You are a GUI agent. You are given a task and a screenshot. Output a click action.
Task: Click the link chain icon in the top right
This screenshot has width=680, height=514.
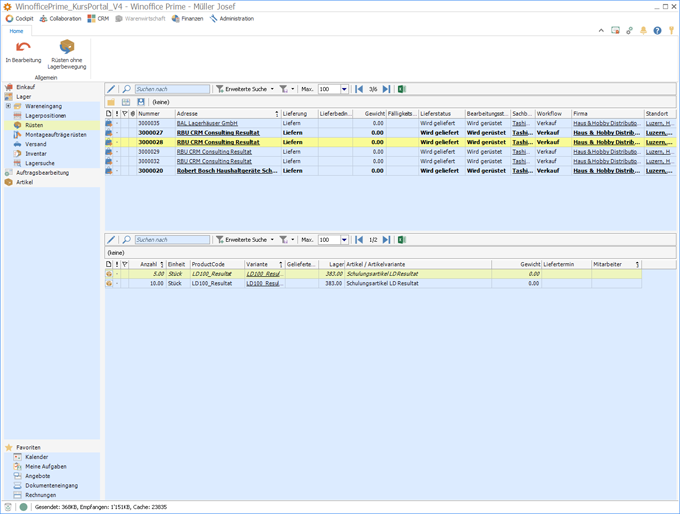point(629,30)
